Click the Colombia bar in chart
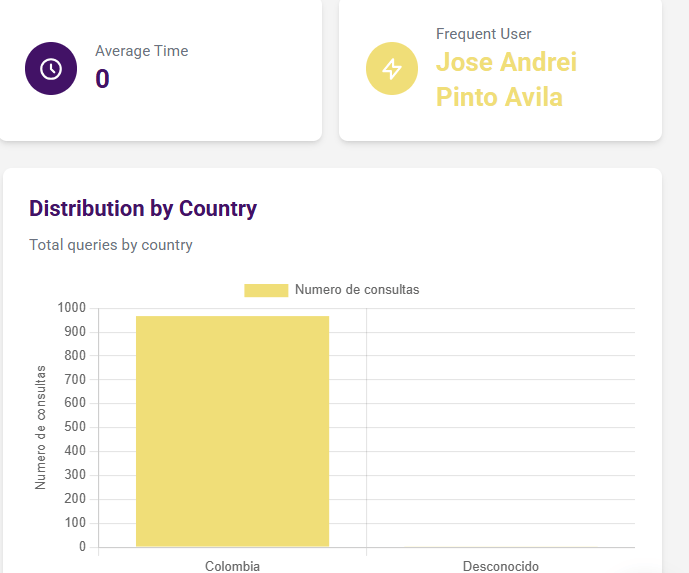689x573 pixels. coord(232,430)
